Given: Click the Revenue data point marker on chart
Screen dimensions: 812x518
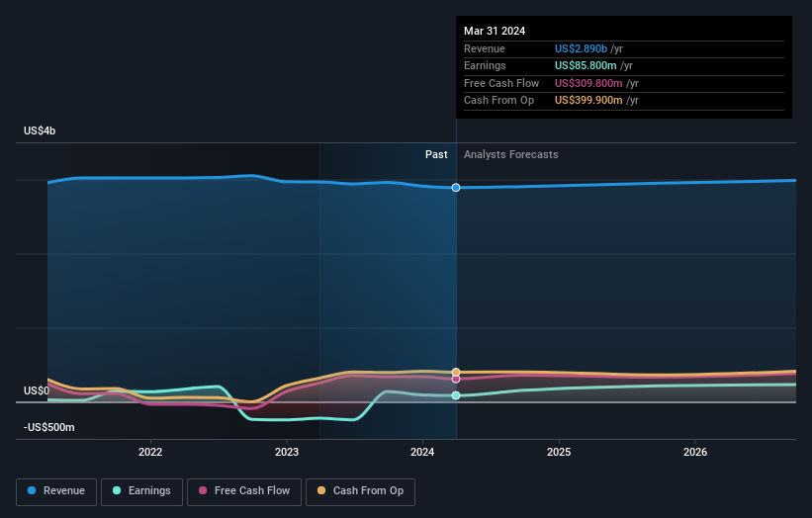Looking at the screenshot, I should click(456, 187).
